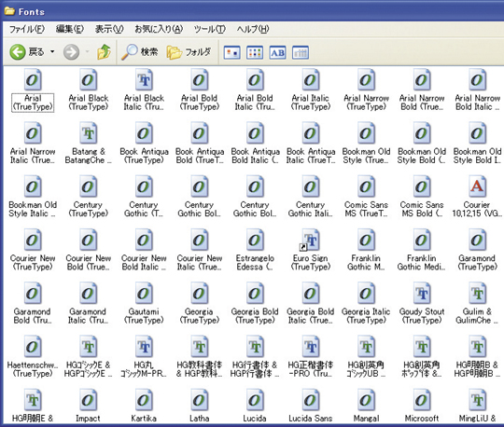The image size is (504, 427).
Task: Select the Georgia Bold (TrueType) font icon
Action: click(x=255, y=294)
